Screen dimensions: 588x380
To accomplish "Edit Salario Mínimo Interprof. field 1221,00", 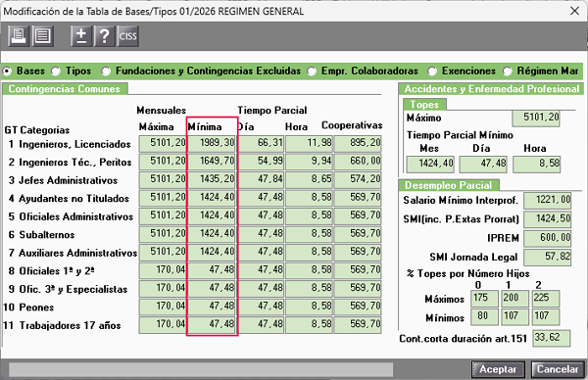I will (548, 201).
